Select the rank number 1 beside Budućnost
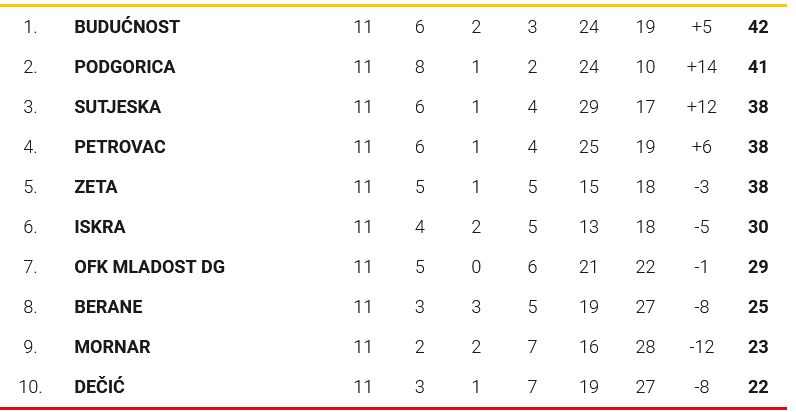The height and width of the screenshot is (412, 796). click(x=30, y=27)
